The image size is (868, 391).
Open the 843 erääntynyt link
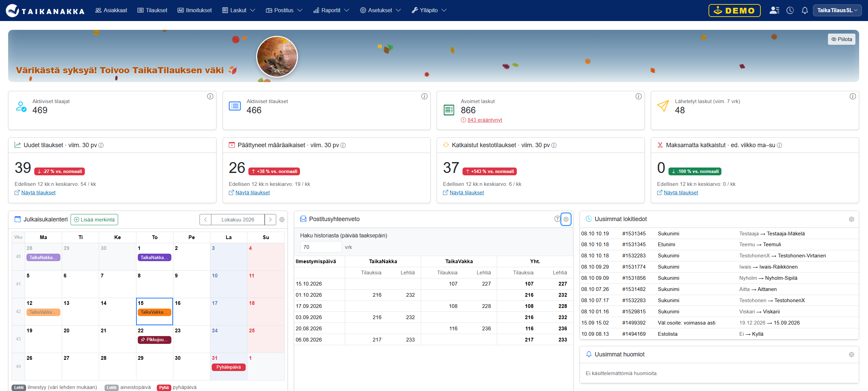click(x=485, y=120)
